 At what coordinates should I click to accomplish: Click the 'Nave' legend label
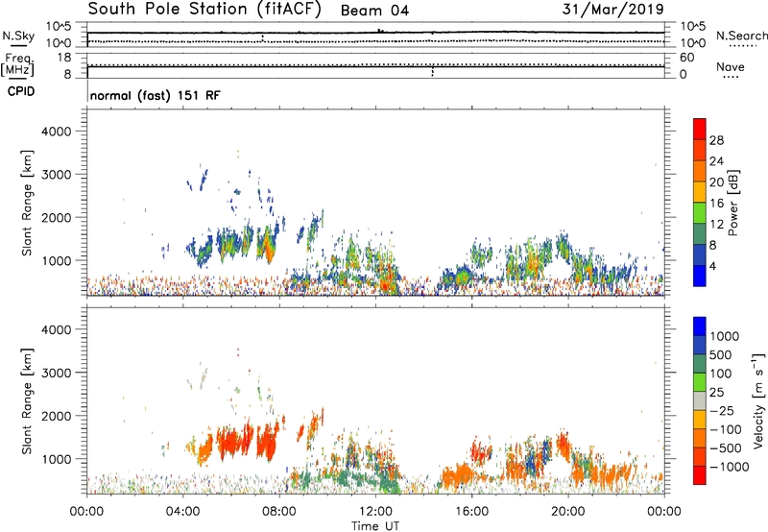click(731, 67)
